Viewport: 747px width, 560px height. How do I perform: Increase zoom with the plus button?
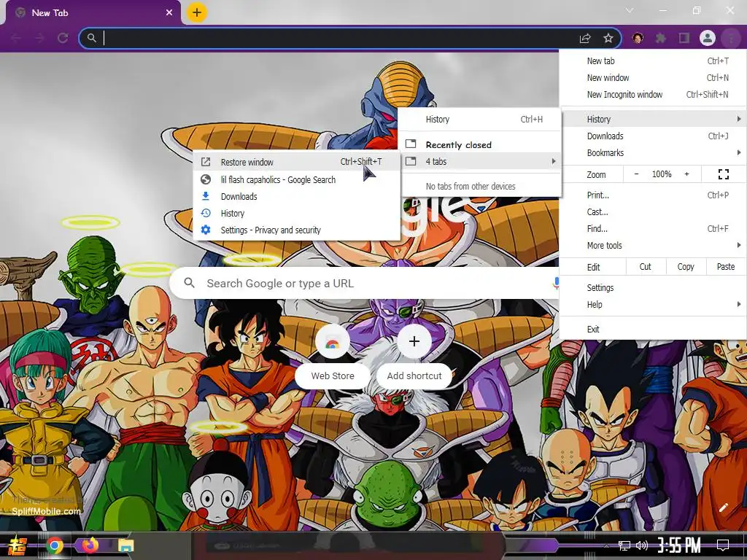click(x=686, y=174)
